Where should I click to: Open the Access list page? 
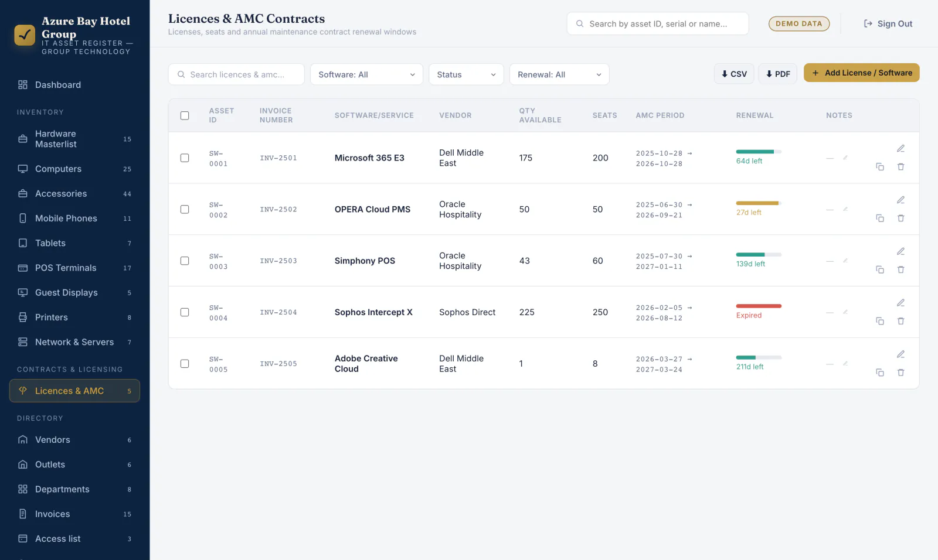pos(74,539)
